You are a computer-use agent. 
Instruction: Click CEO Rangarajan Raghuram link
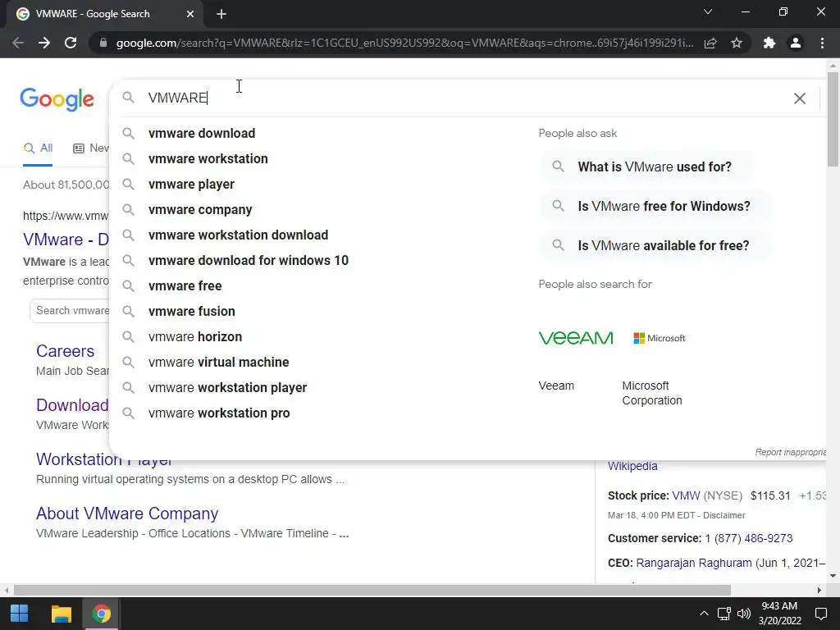pyautogui.click(x=694, y=563)
